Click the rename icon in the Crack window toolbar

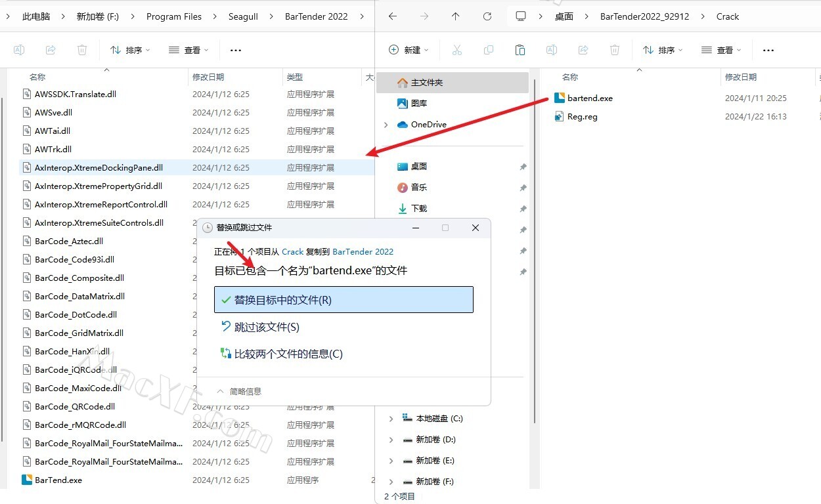click(552, 50)
